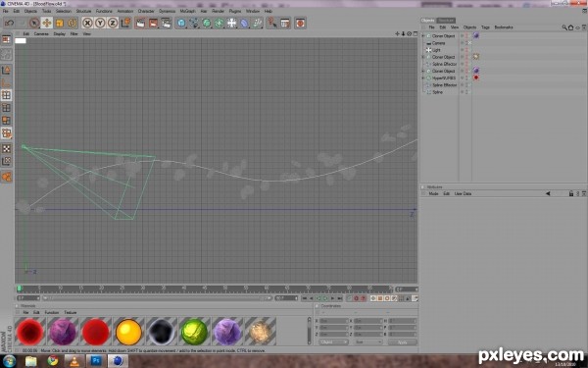Click the Go to end button
This screenshot has height=368, width=588.
tap(340, 298)
